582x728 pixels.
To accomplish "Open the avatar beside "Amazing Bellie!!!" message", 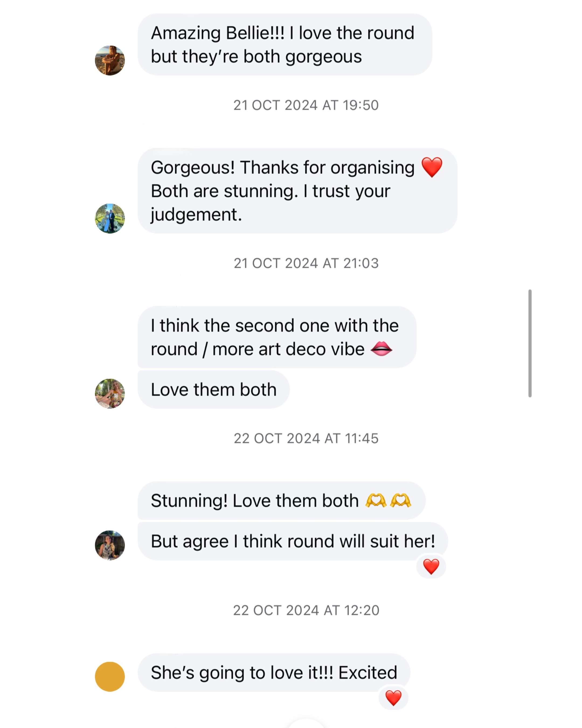I will coord(110,60).
